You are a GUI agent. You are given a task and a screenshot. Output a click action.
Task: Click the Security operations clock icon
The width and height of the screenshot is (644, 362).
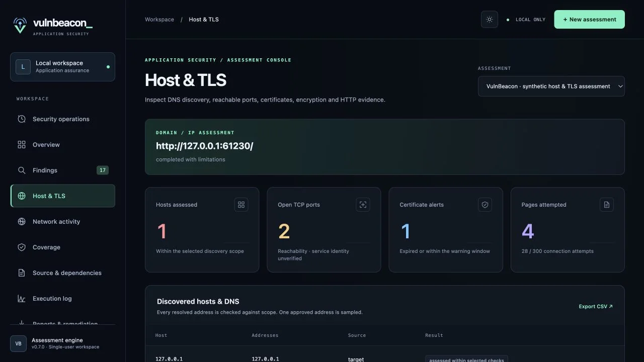(22, 119)
